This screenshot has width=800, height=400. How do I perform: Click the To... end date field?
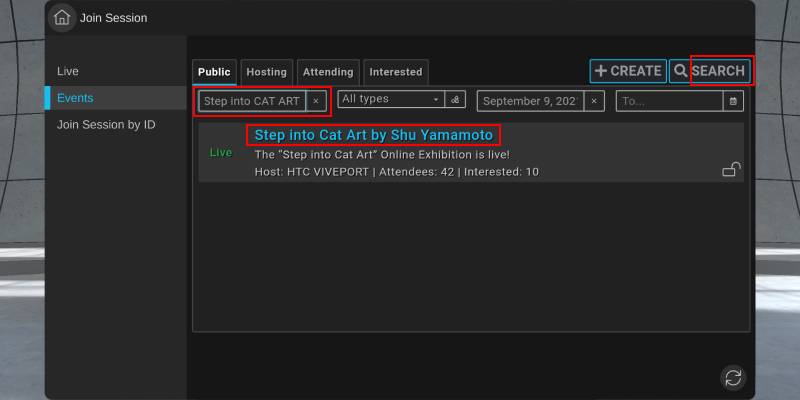tap(668, 101)
